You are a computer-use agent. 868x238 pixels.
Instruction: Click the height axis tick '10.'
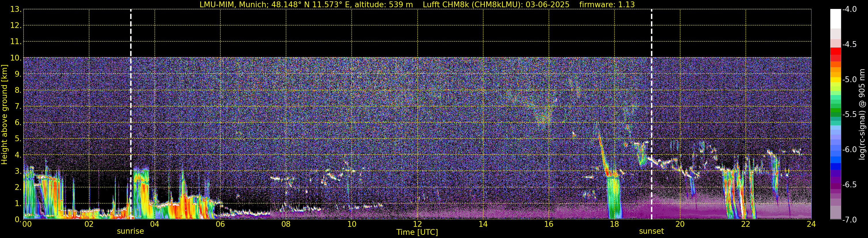[16, 58]
